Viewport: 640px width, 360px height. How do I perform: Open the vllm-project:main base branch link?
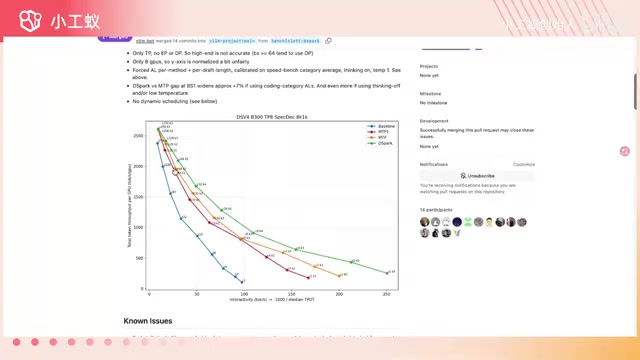click(232, 41)
